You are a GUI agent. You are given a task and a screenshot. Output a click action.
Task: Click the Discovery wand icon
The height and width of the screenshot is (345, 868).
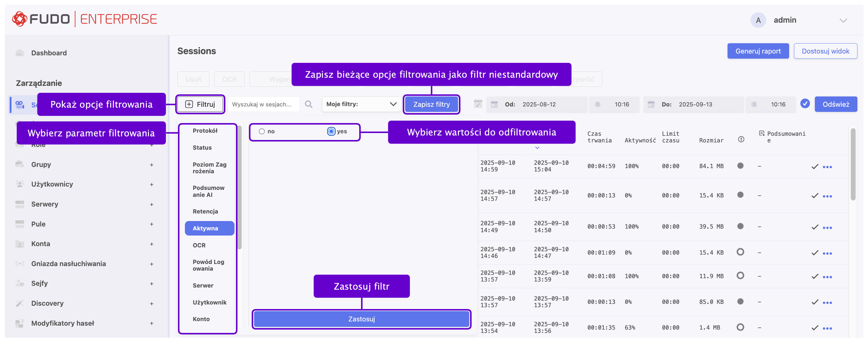click(20, 303)
